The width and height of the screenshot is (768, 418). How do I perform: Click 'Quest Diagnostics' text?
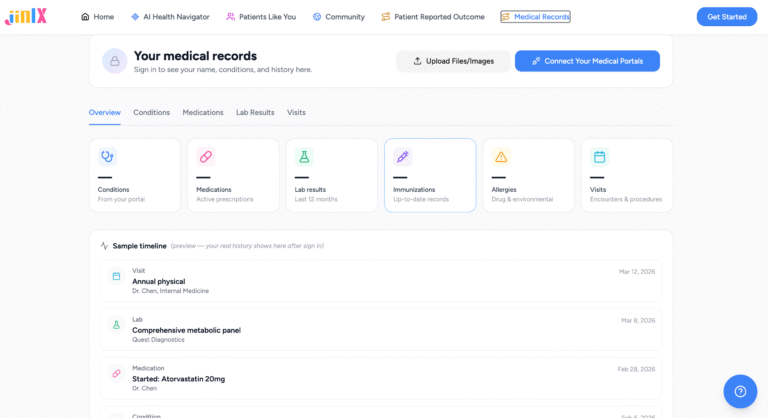tap(158, 340)
